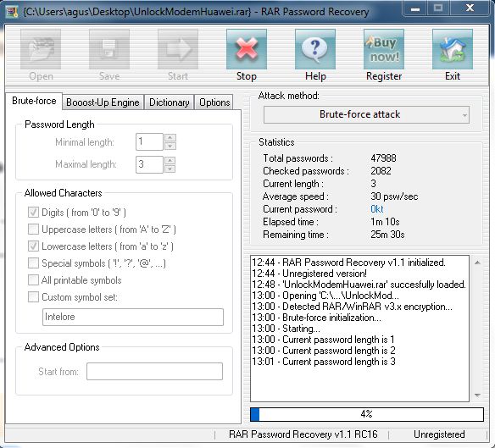Viewport: 495px width, 448px height.
Task: Click the custom symbol set field 'Intelore'
Action: click(x=133, y=317)
